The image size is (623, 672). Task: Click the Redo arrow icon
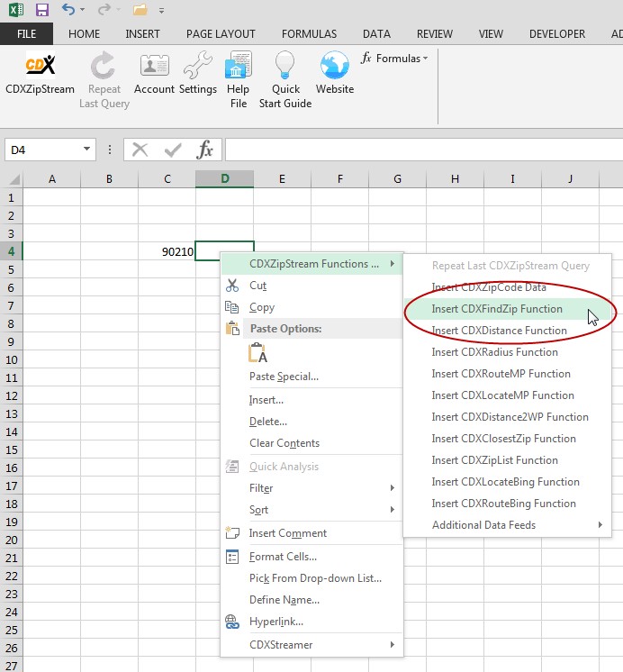104,9
